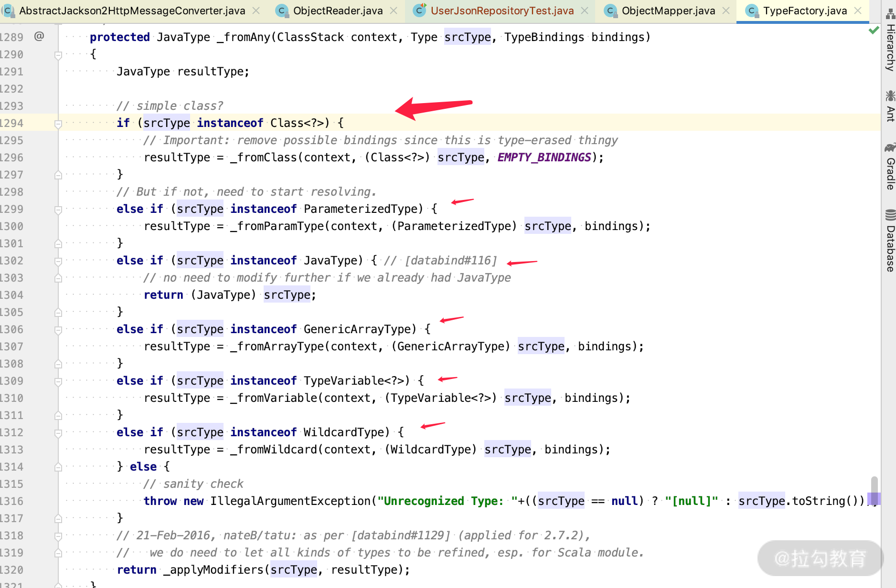
Task: Switch to the ObjectReader.java tab
Action: pyautogui.click(x=337, y=10)
